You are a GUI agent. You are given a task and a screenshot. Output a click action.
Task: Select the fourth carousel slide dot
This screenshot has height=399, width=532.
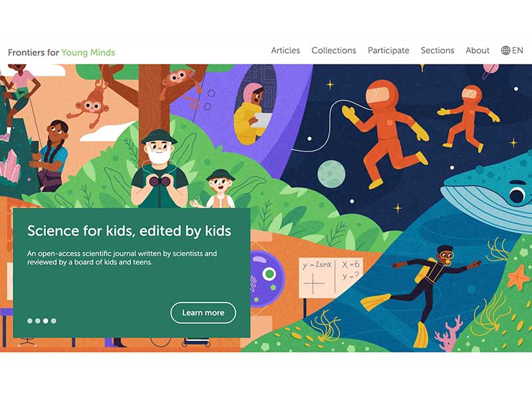54,321
